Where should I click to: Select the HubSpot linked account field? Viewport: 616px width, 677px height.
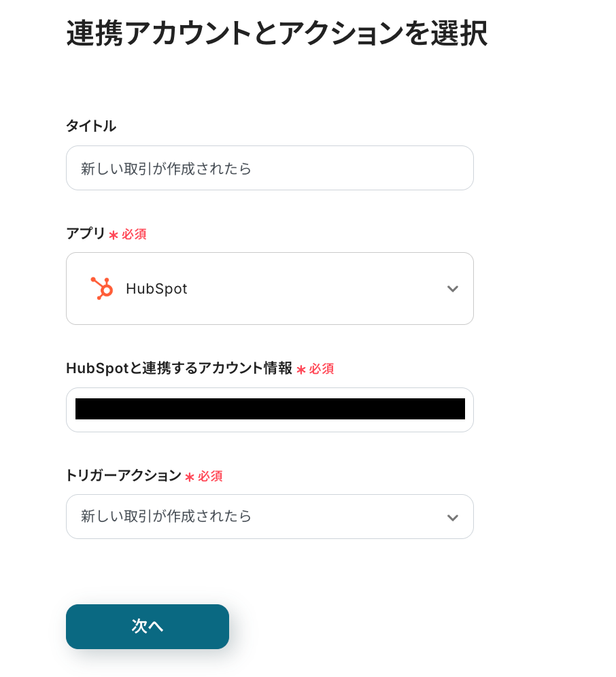(269, 409)
